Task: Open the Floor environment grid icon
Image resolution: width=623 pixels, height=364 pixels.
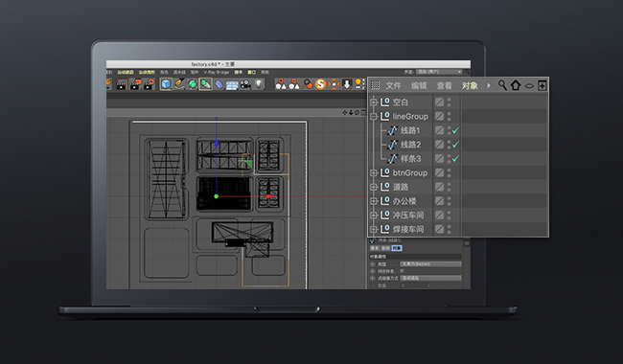Action: coord(232,84)
